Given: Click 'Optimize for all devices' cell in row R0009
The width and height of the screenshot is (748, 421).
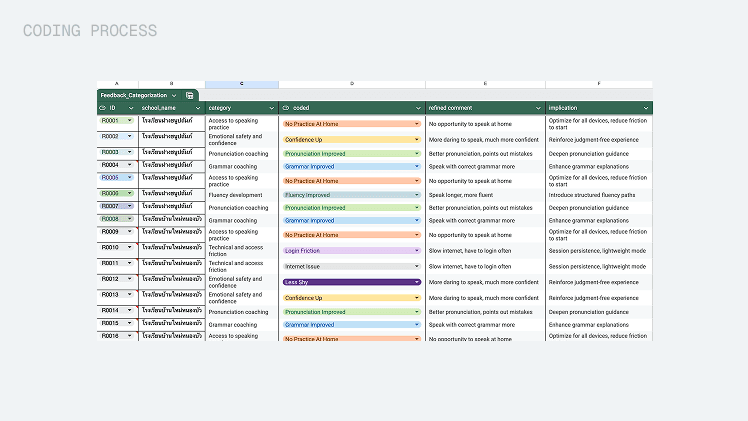Looking at the screenshot, I should pos(598,235).
